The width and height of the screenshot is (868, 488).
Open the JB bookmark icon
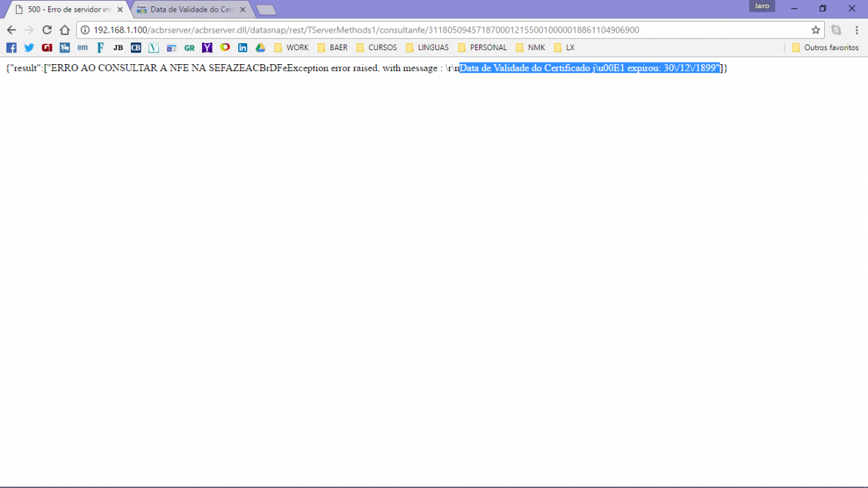(x=118, y=47)
